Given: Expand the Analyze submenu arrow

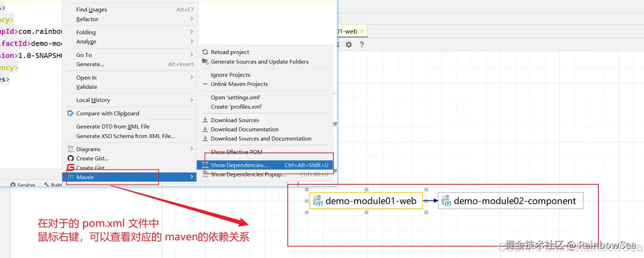Looking at the screenshot, I should (x=192, y=41).
